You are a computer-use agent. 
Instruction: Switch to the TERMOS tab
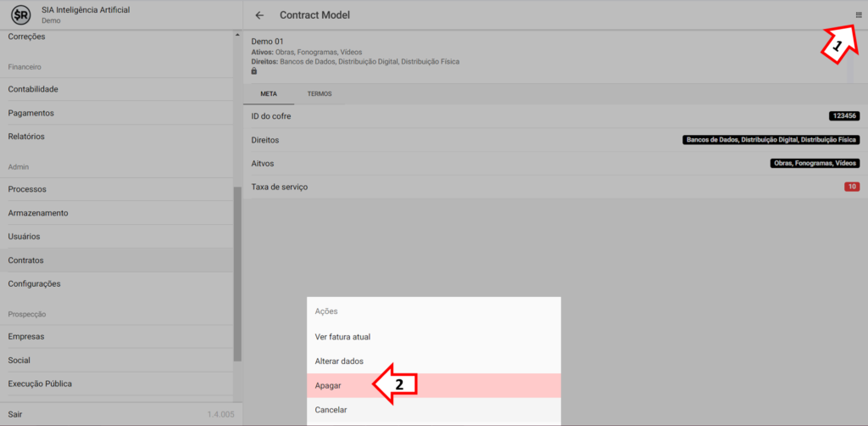[x=320, y=93]
